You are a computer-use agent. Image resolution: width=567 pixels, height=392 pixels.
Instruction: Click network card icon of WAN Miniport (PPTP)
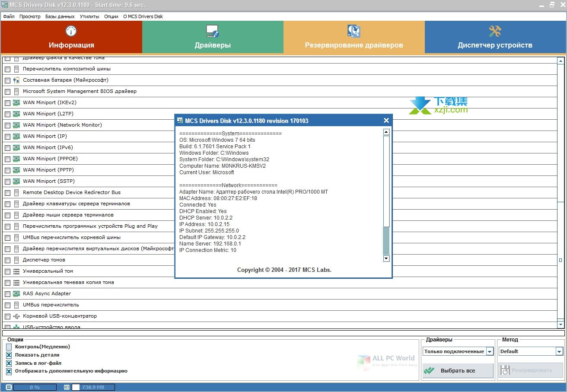click(16, 170)
